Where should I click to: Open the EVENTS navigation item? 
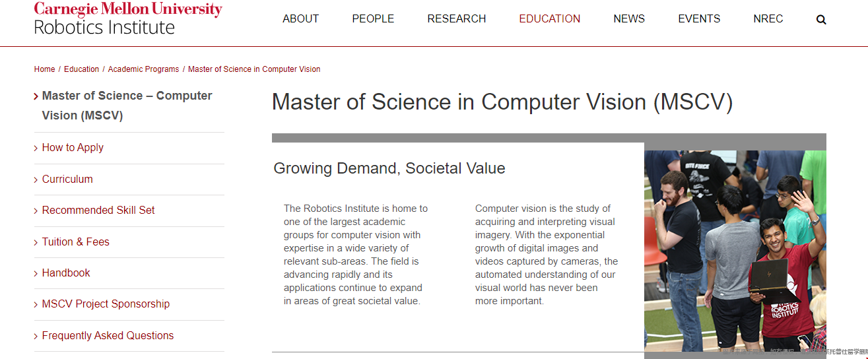point(699,19)
